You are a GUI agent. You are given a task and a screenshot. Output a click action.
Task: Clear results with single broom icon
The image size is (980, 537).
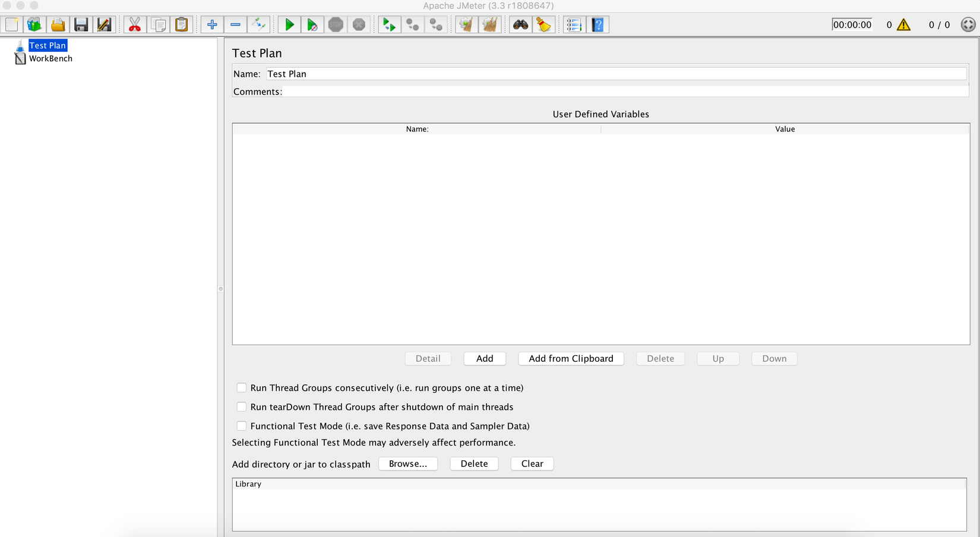point(466,24)
